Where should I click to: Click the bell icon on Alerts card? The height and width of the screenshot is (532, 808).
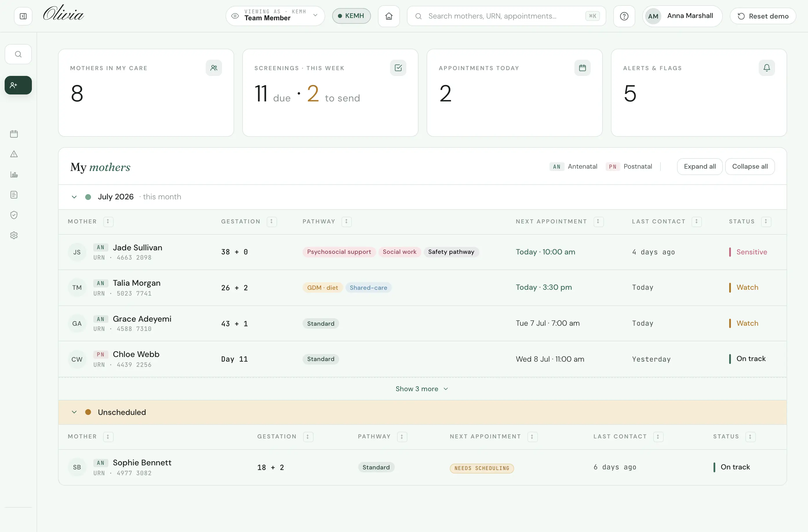[767, 68]
